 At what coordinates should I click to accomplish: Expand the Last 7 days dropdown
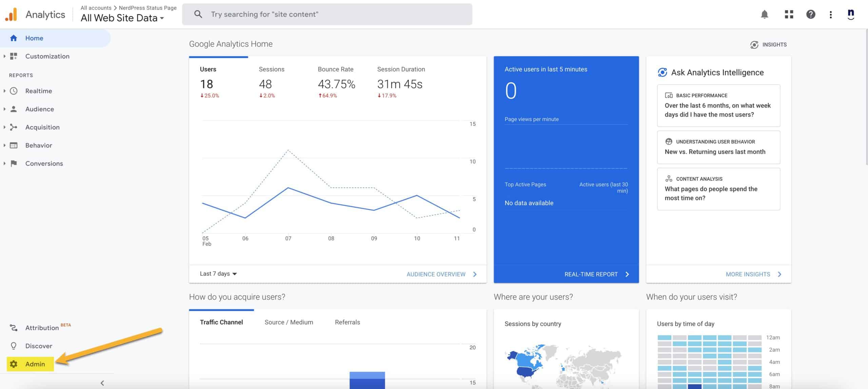coord(217,273)
